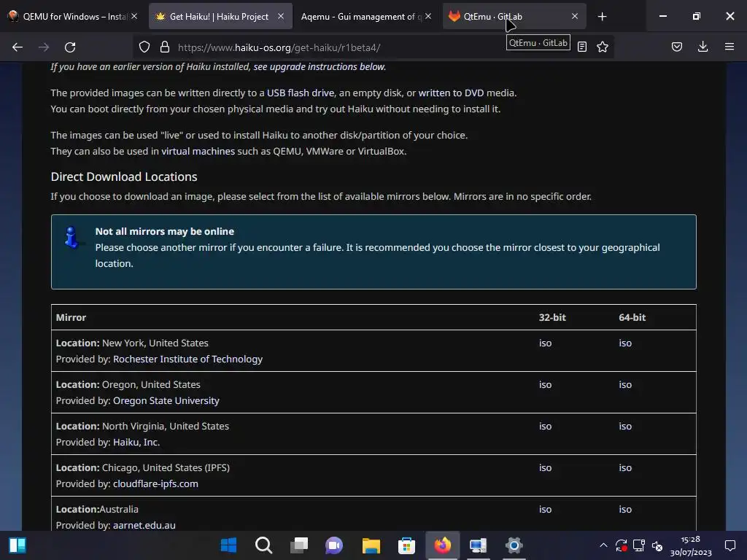Download 64-bit iso from New York mirror
Screen dimensions: 747x560
625,343
